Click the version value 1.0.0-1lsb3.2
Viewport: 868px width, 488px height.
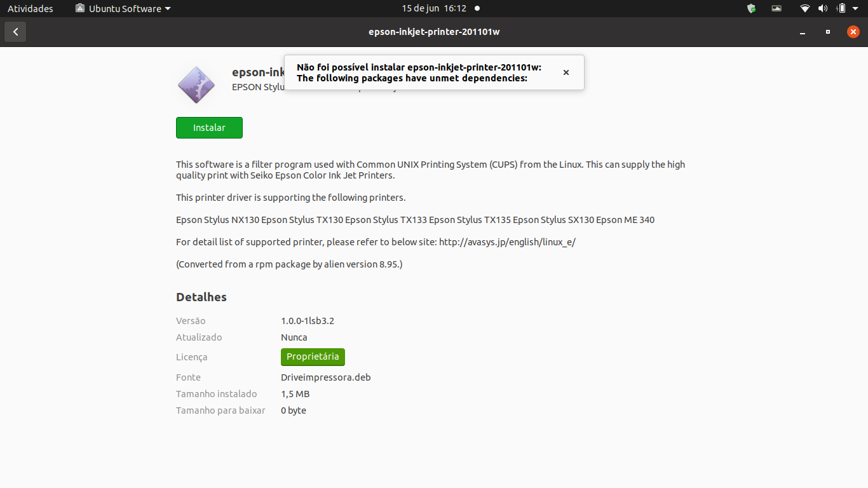pyautogui.click(x=308, y=321)
